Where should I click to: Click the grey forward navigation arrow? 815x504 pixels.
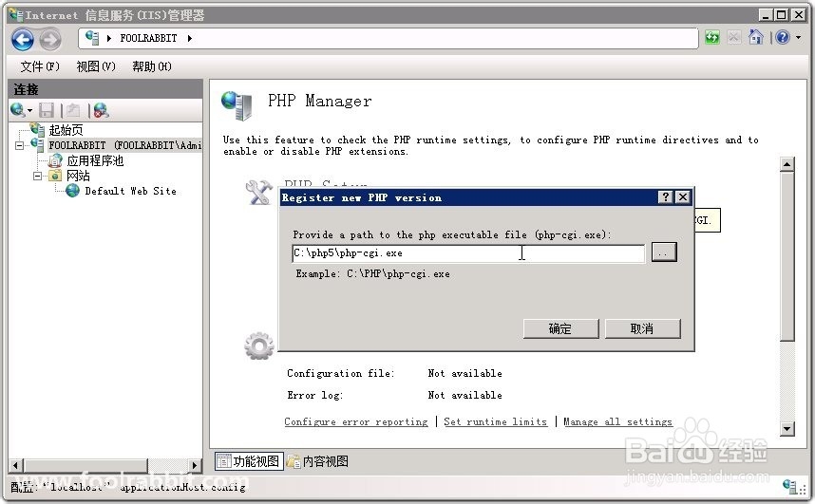click(x=50, y=40)
